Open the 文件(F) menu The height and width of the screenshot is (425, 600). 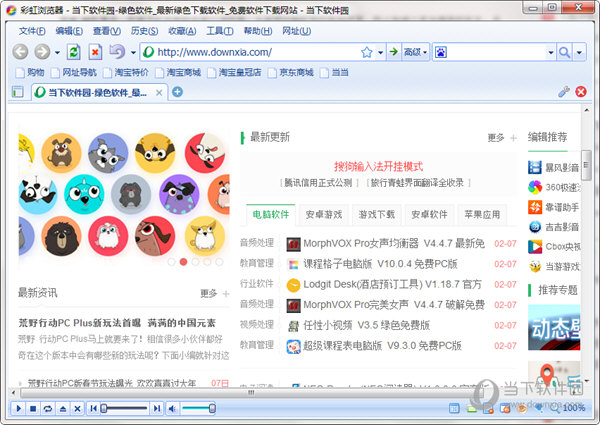32,31
